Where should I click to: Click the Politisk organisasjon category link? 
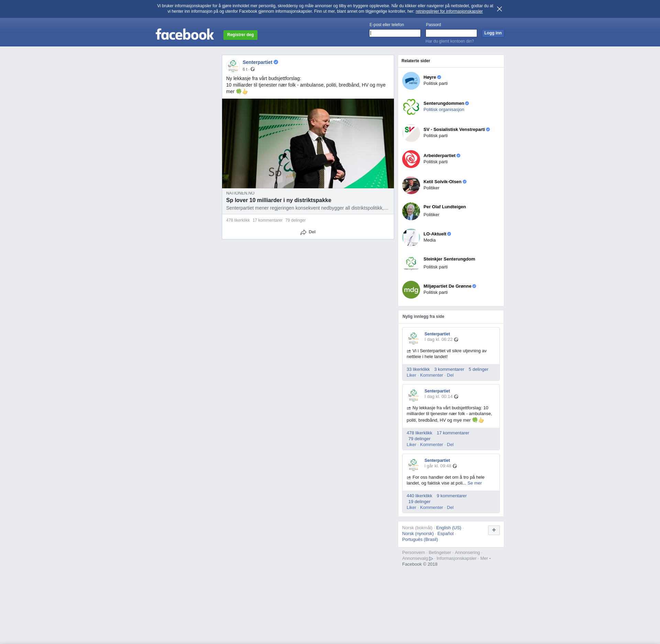pyautogui.click(x=444, y=110)
